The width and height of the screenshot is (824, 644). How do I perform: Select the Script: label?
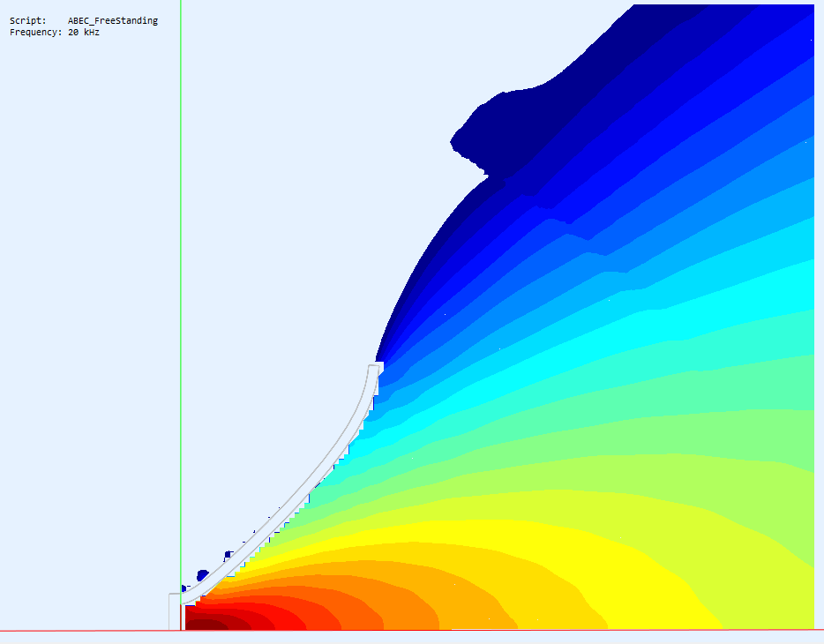tap(28, 20)
